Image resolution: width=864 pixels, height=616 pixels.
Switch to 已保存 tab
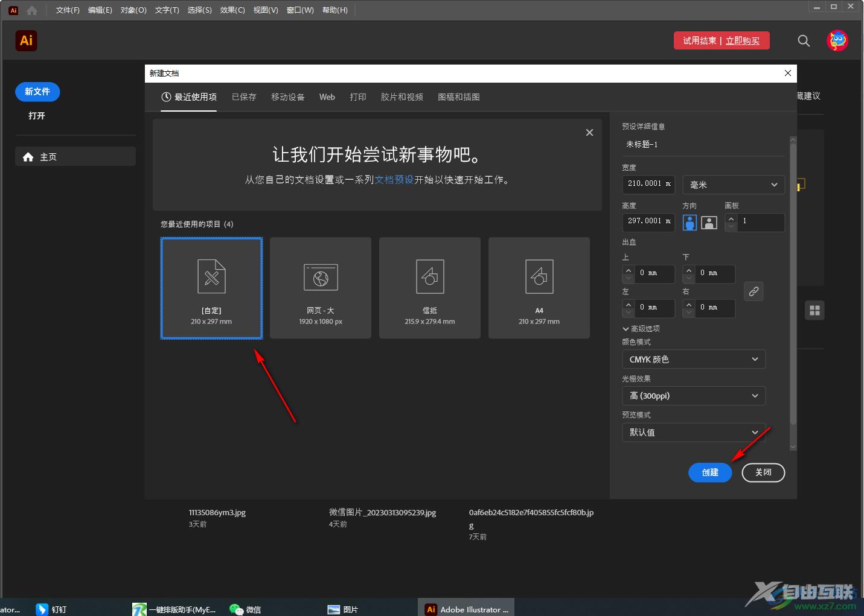[244, 97]
